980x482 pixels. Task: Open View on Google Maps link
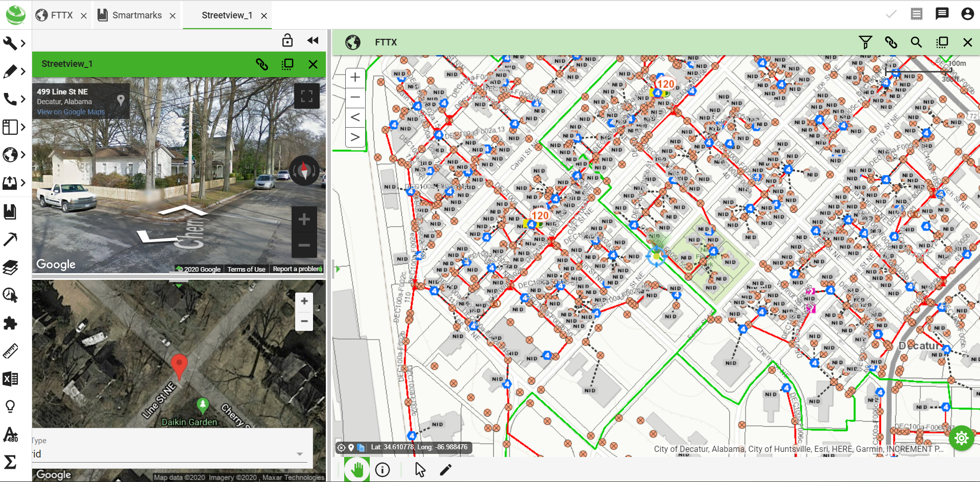click(x=70, y=111)
